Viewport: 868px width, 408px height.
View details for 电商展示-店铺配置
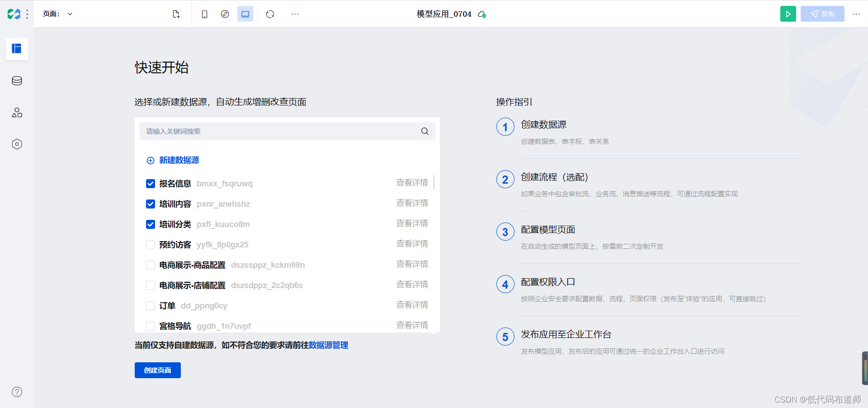click(412, 285)
